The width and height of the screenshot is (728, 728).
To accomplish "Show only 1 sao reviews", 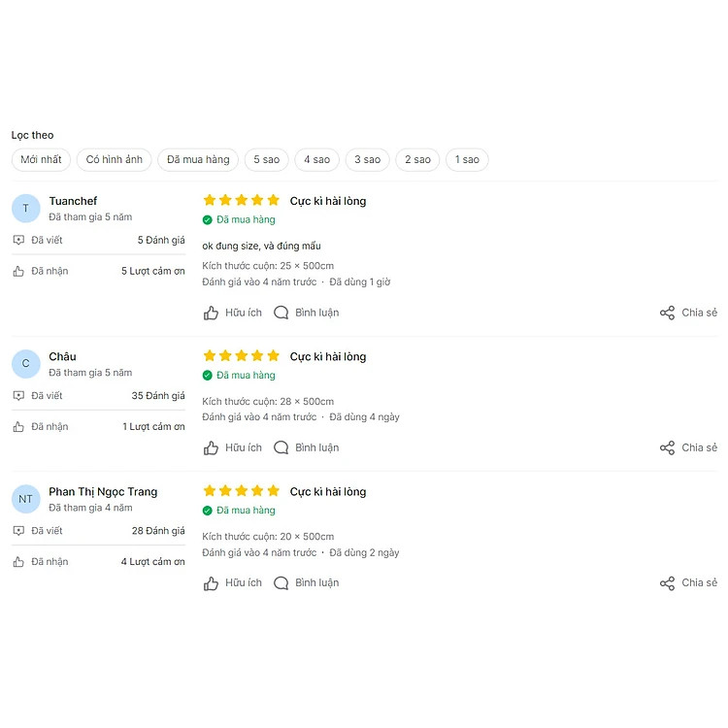I will (467, 159).
